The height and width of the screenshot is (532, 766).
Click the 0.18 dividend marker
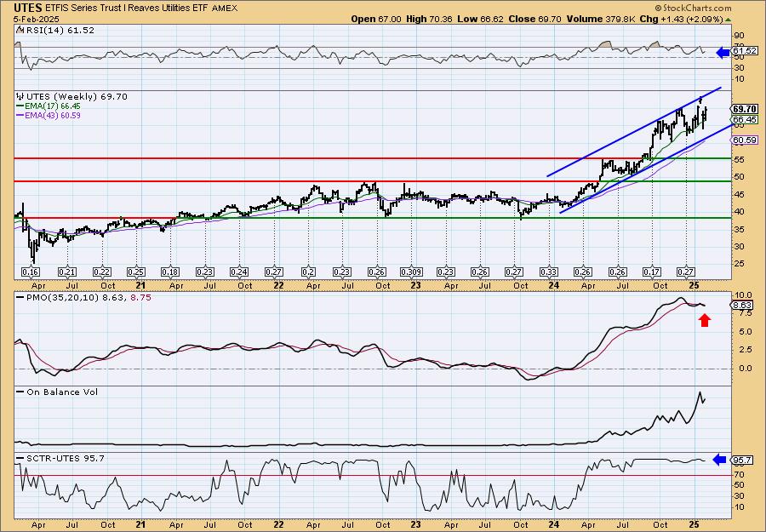[x=170, y=272]
